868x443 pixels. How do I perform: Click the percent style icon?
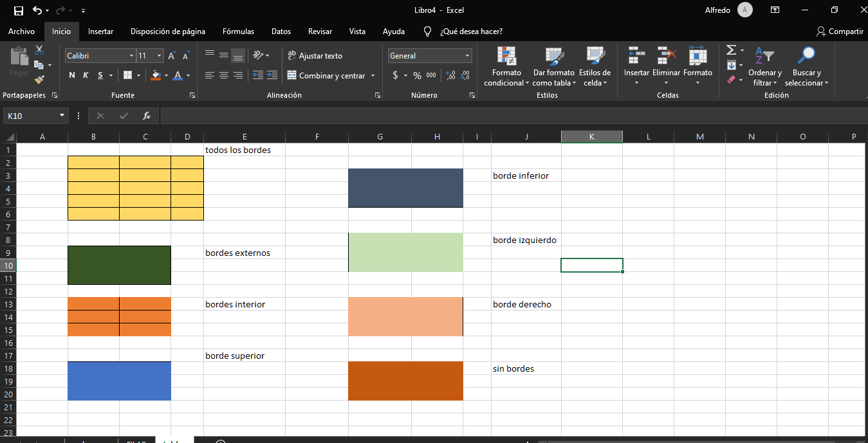point(417,75)
